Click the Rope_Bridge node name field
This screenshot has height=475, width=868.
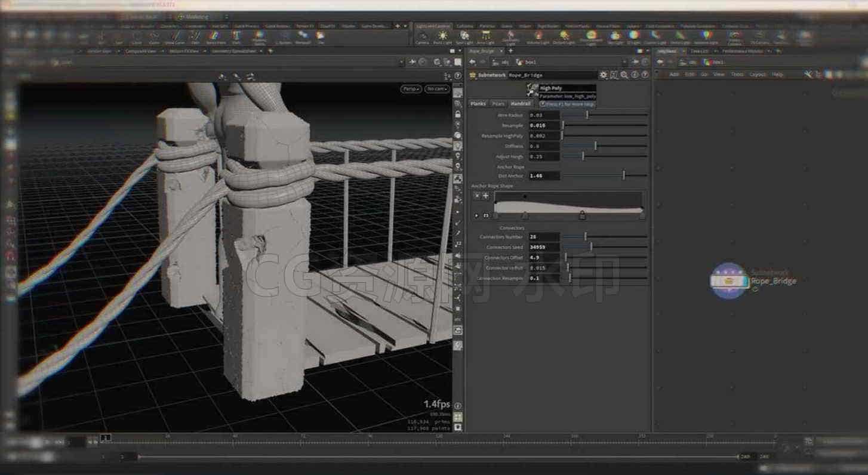552,75
